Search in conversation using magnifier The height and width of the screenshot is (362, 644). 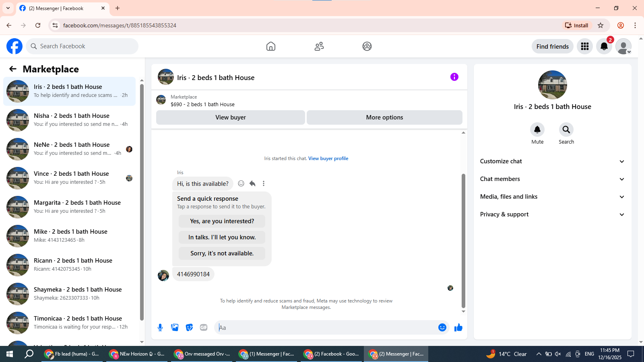tap(566, 130)
